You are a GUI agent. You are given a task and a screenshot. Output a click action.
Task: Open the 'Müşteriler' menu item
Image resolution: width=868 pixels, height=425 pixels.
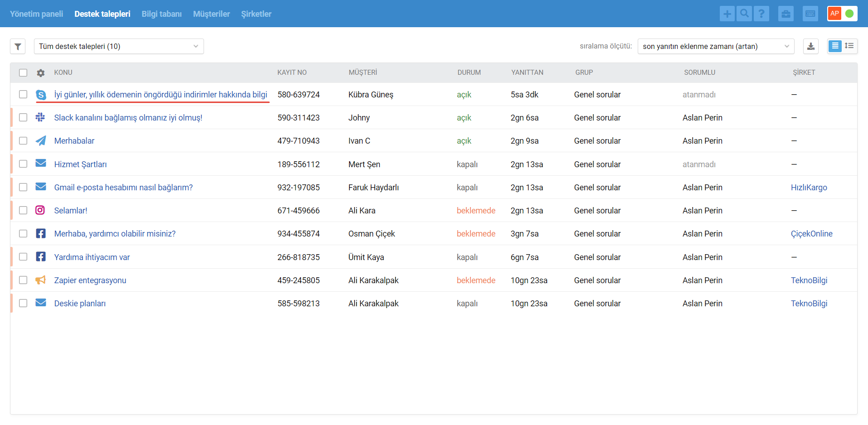[211, 14]
